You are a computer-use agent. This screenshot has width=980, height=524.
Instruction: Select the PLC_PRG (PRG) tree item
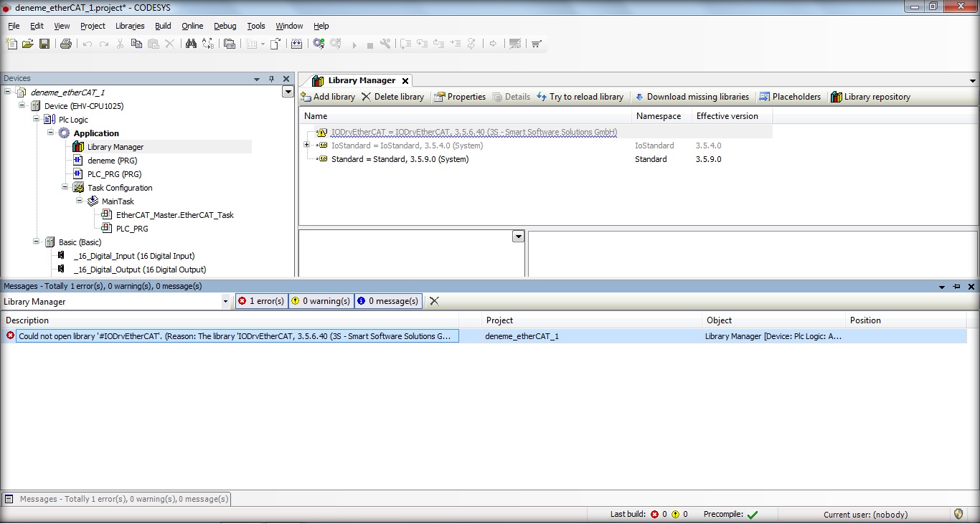pos(114,174)
